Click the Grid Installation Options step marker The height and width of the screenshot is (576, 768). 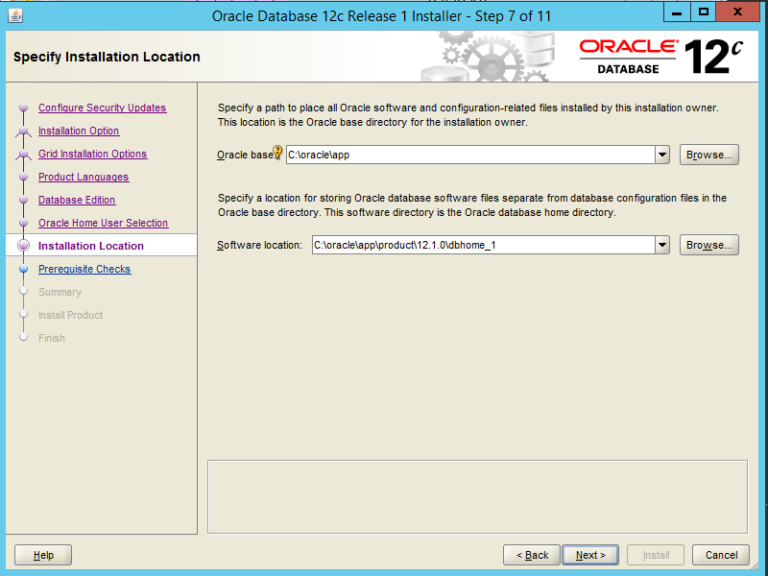[x=24, y=154]
